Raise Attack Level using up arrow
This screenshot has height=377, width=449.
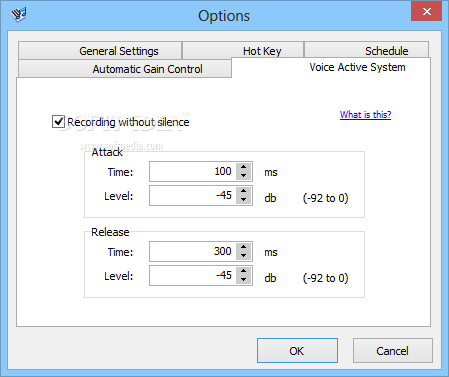244,191
